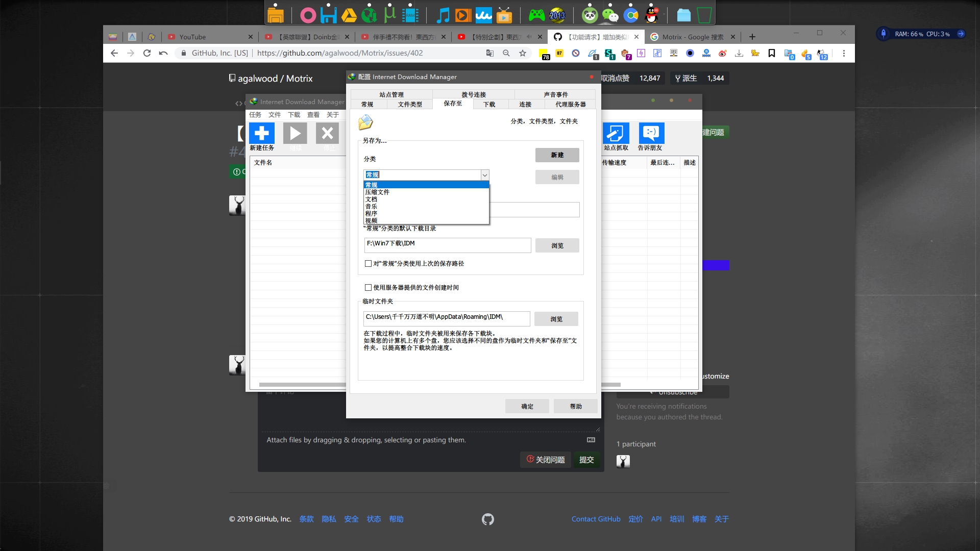Open the 站点抓取 site grabber icon

tap(616, 134)
